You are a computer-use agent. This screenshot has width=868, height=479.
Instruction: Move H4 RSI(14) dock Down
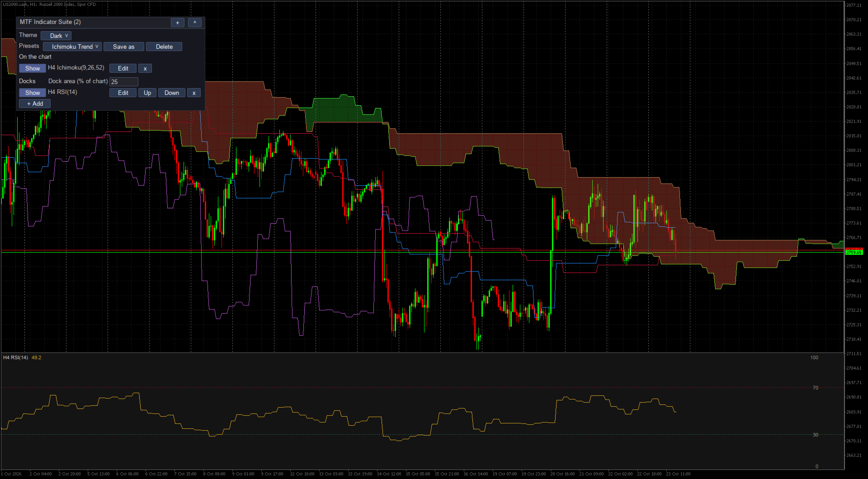pos(172,93)
